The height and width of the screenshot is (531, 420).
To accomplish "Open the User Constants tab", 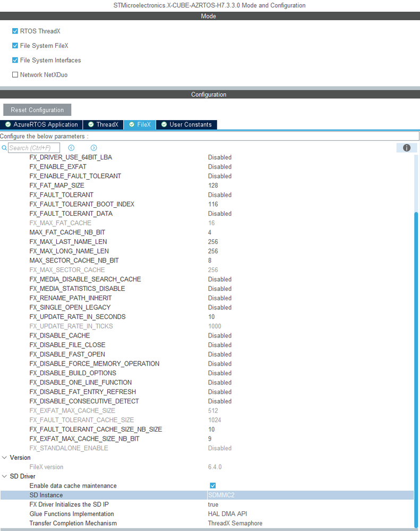I will (187, 124).
